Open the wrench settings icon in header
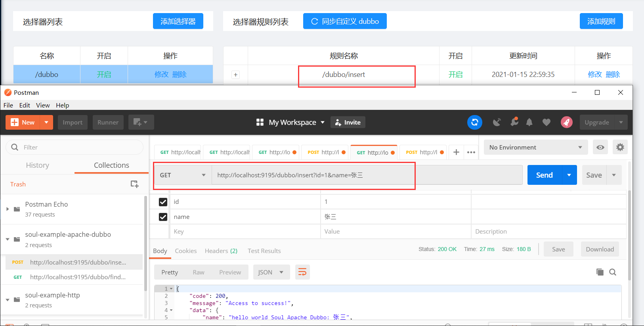The width and height of the screenshot is (644, 326). click(514, 122)
